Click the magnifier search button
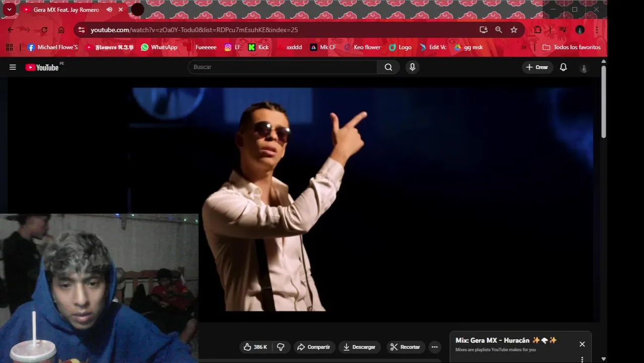 tap(388, 67)
